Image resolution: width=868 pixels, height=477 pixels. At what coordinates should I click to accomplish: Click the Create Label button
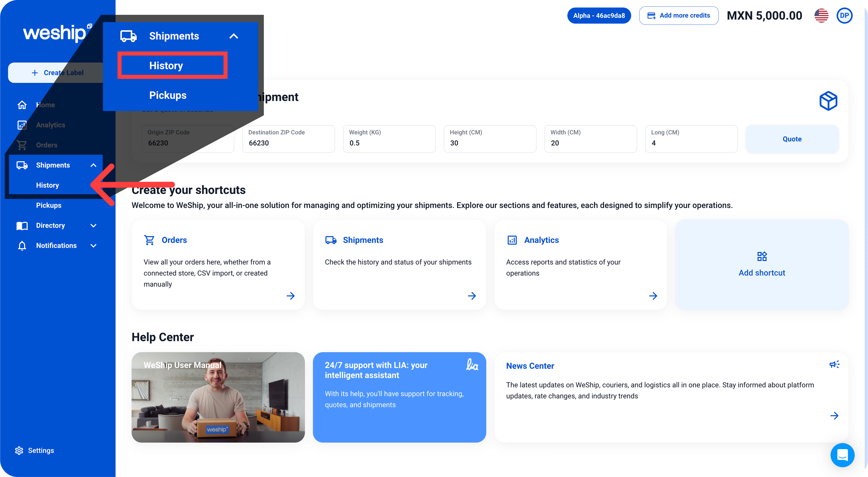click(x=57, y=73)
